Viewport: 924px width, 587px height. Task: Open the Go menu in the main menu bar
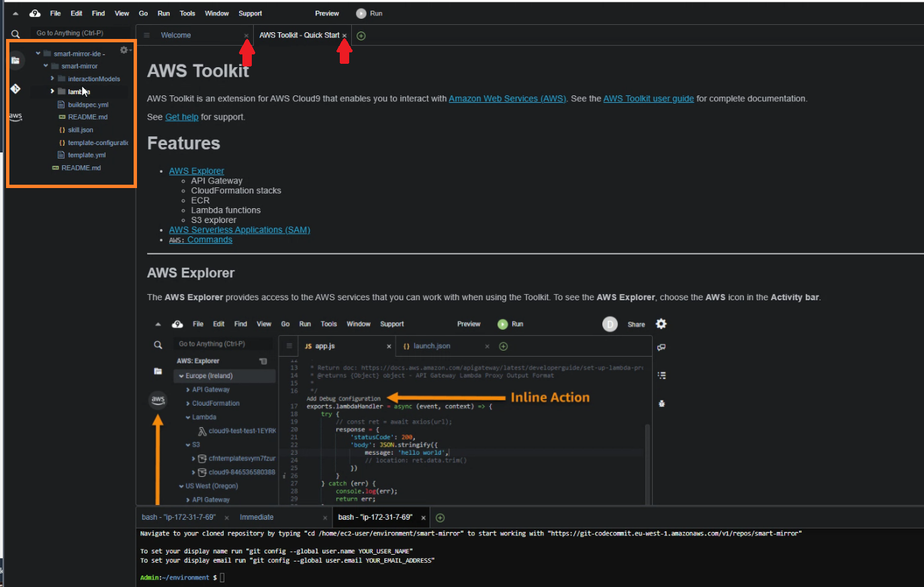(x=143, y=13)
